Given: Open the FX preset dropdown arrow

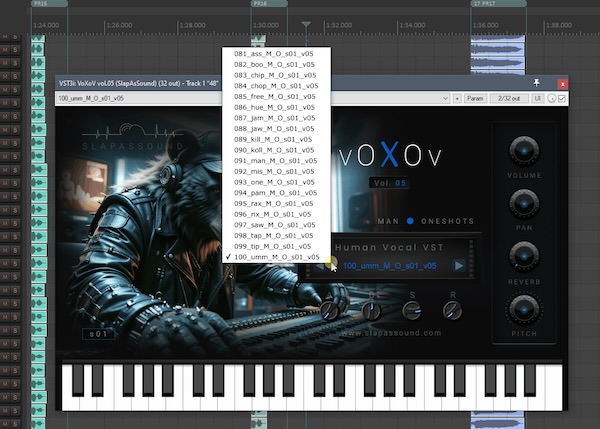Looking at the screenshot, I should (x=445, y=98).
